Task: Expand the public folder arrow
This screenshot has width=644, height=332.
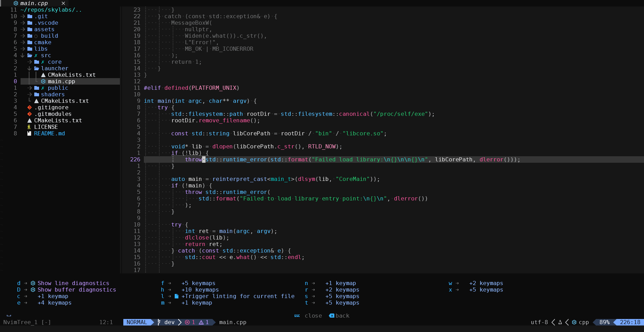Action: click(x=29, y=88)
